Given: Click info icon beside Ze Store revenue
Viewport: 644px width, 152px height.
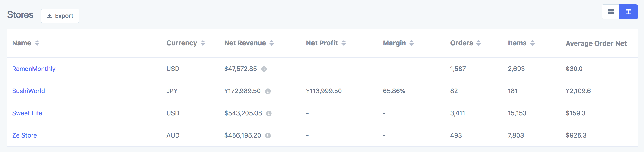Looking at the screenshot, I should 268,136.
